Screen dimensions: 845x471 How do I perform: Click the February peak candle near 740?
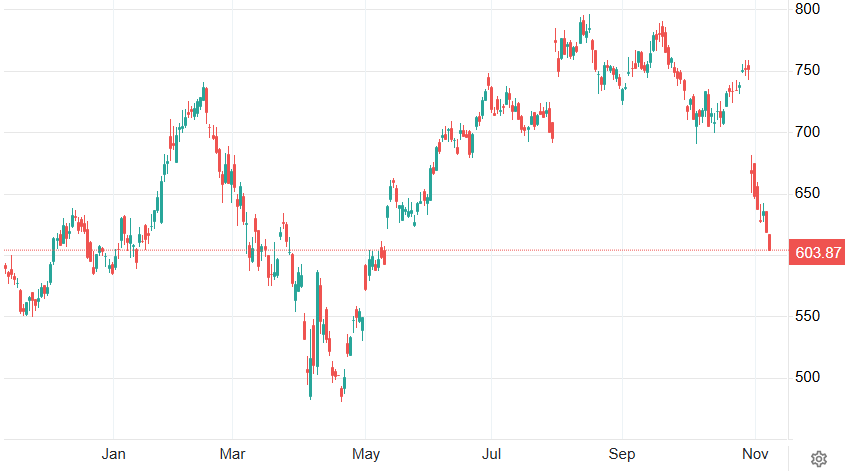click(x=205, y=97)
